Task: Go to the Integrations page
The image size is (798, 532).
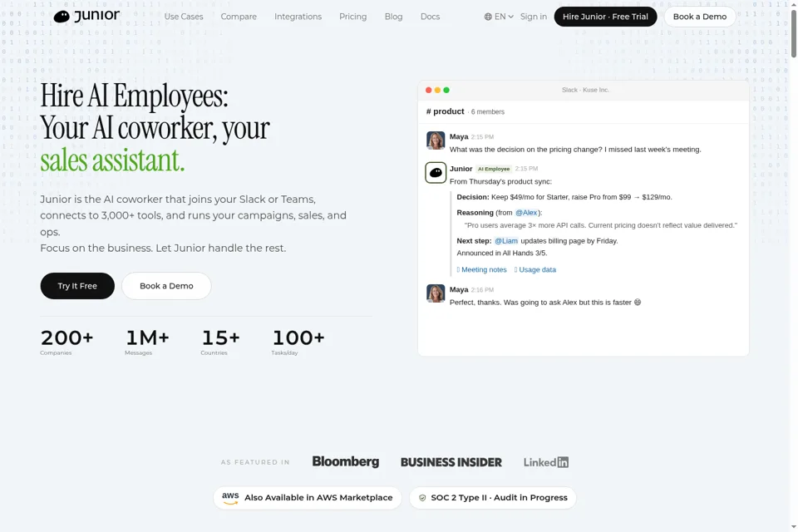Action: (298, 17)
